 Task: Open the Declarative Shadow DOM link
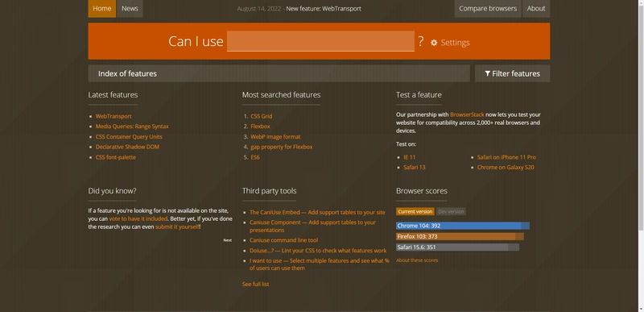click(127, 147)
